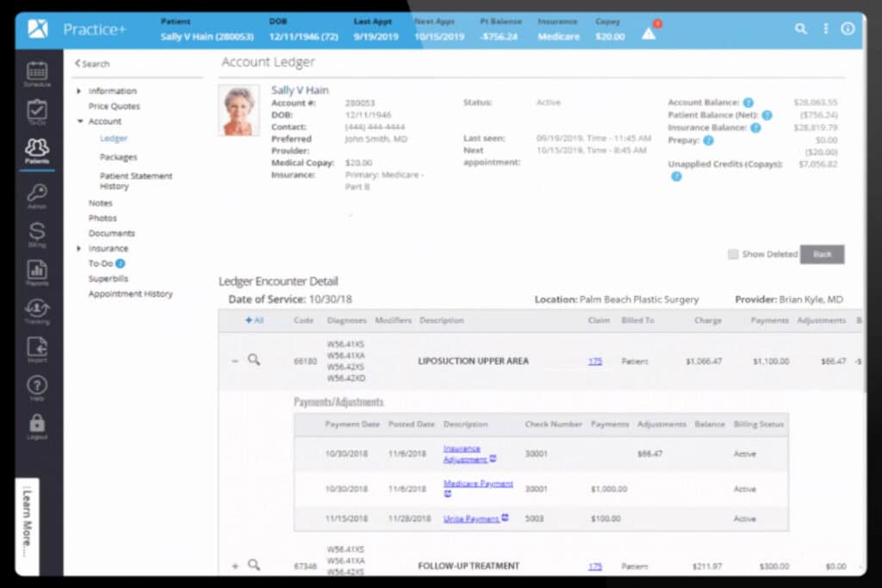The image size is (882, 588).
Task: Enable the Show Deleted checkbox
Action: pyautogui.click(x=733, y=255)
